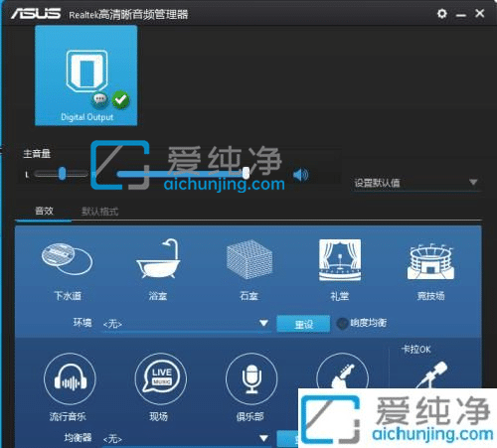Switch to the 音效 tab
Viewport: 497px width, 448px height.
pos(44,211)
